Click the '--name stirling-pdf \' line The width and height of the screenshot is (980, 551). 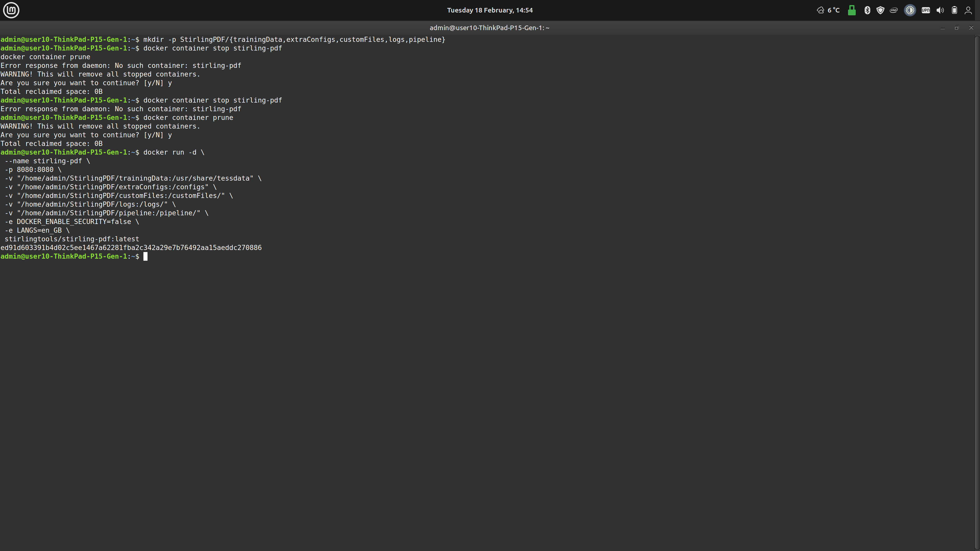(x=47, y=161)
